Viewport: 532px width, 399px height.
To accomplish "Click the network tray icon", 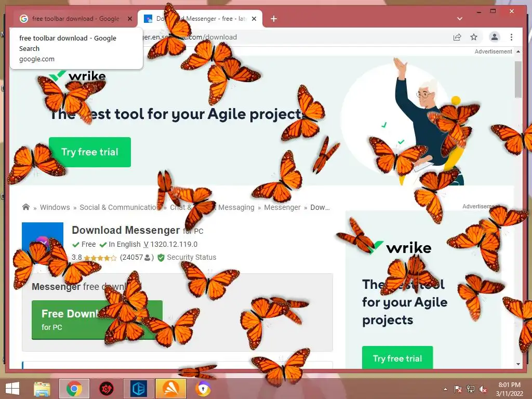I will tap(471, 389).
